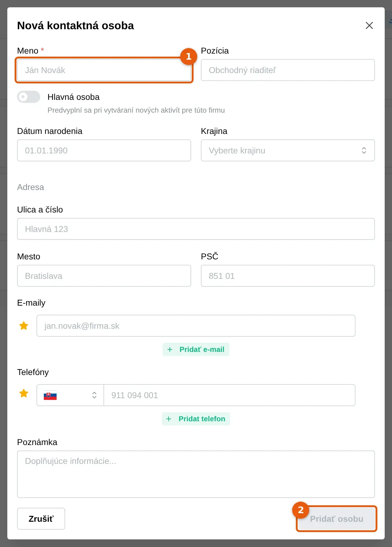Screen dimensions: 392x547
Task: Click the Mesto city field
Action: click(104, 276)
